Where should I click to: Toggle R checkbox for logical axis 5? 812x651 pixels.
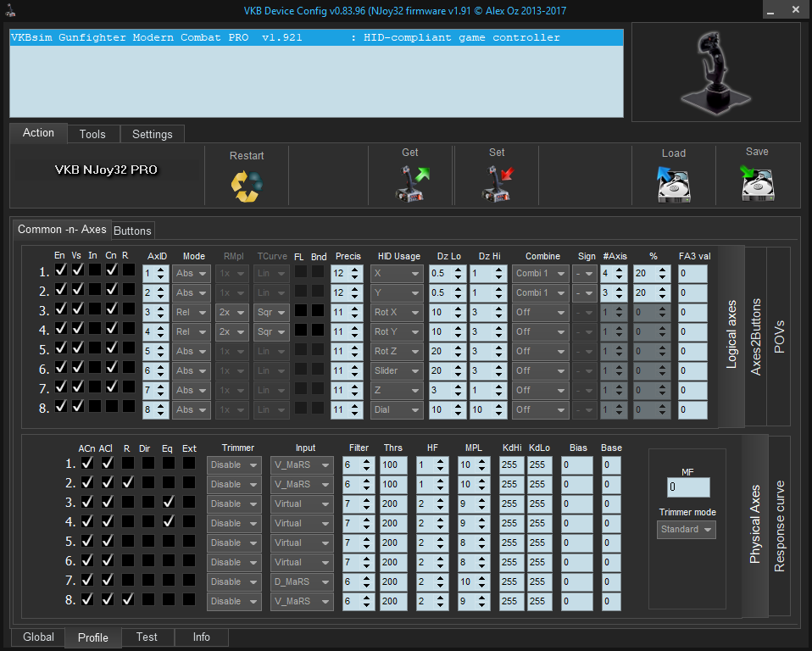click(x=129, y=348)
